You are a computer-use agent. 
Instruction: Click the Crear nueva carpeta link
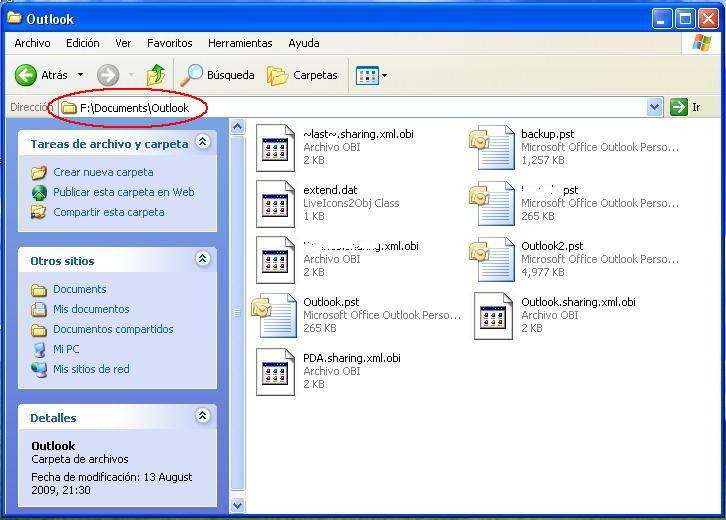point(103,172)
